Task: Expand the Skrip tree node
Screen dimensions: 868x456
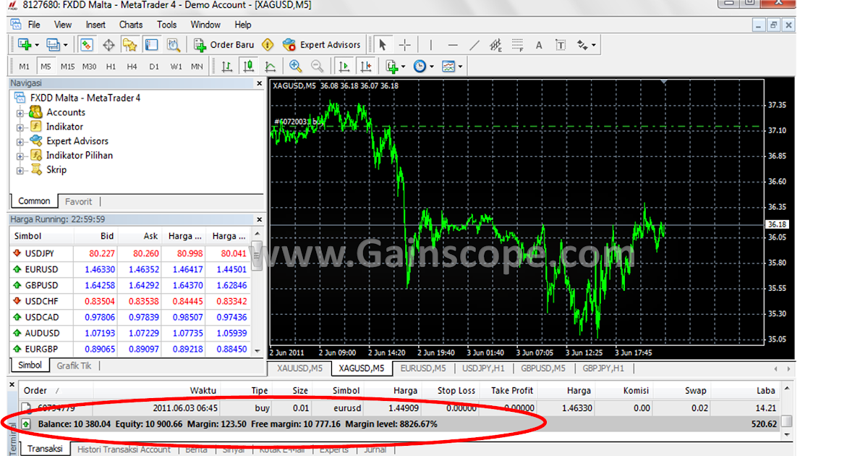Action: (20, 171)
